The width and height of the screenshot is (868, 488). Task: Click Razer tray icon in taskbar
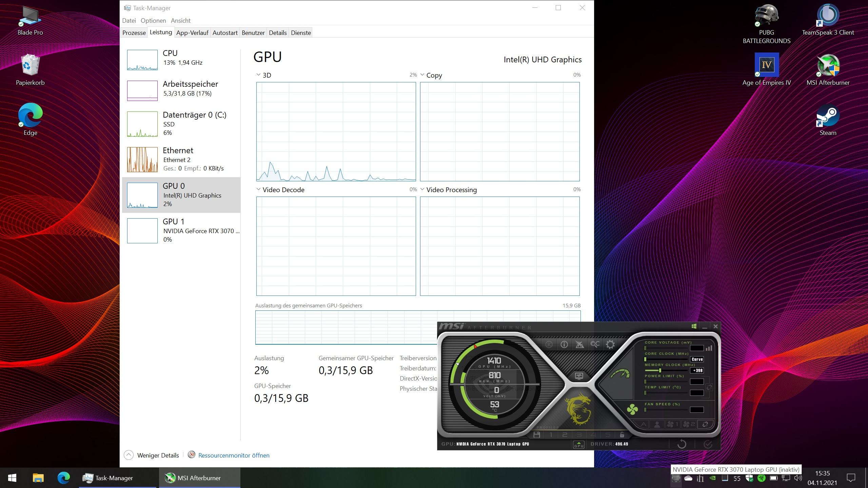pyautogui.click(x=761, y=478)
